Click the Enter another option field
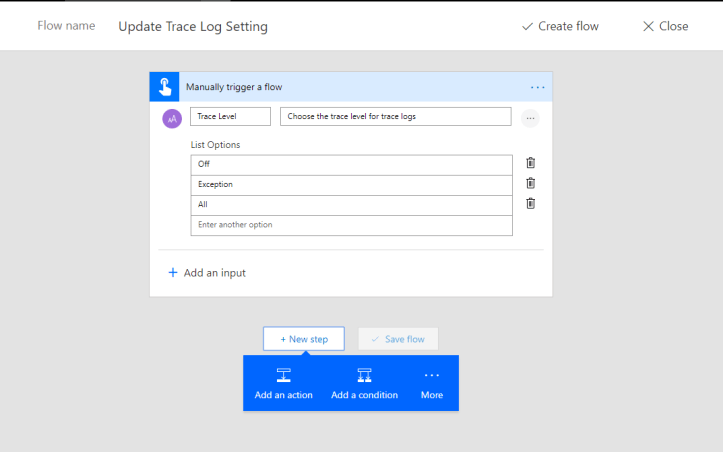Screen dimensions: 723x452 tap(351, 225)
